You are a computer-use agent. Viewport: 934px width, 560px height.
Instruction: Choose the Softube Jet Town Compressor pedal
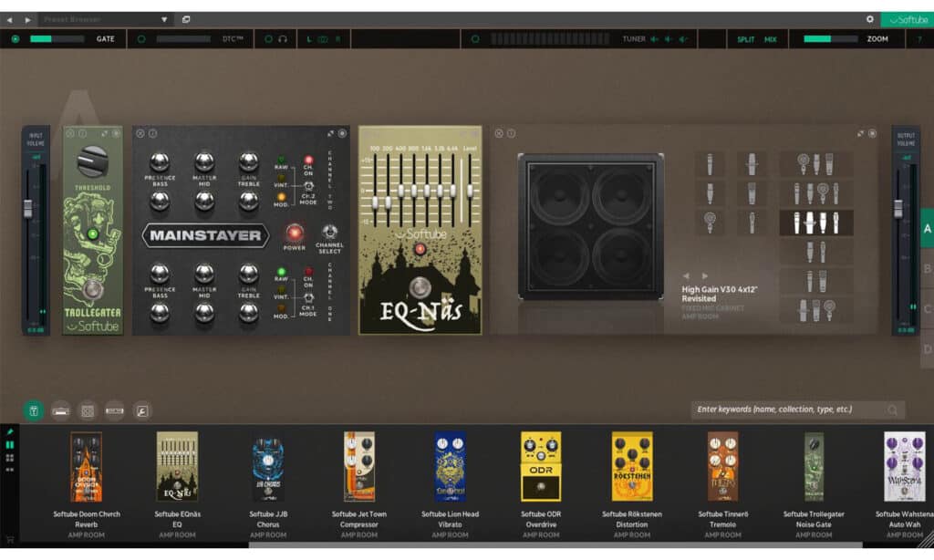(x=359, y=466)
